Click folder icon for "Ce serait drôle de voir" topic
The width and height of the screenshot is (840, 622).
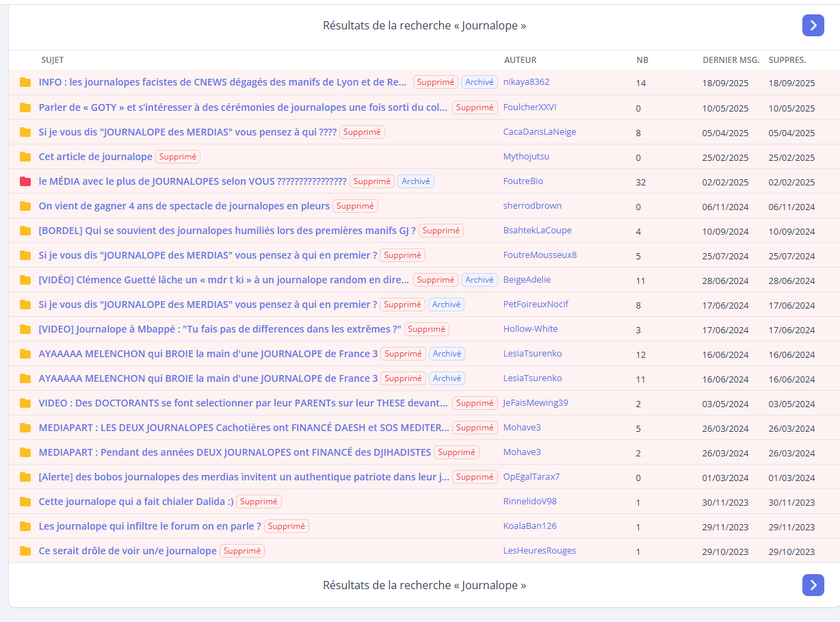25,551
